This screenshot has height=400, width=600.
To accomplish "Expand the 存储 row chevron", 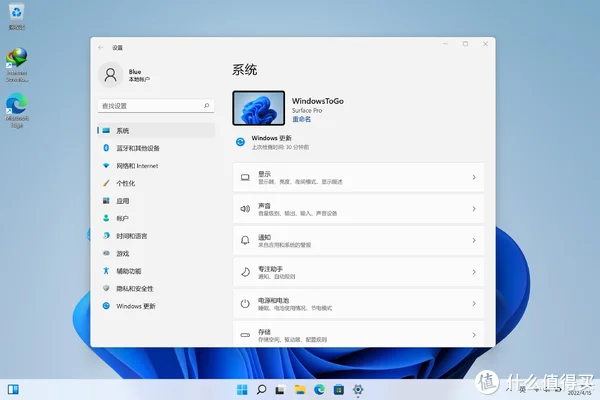I will point(474,335).
